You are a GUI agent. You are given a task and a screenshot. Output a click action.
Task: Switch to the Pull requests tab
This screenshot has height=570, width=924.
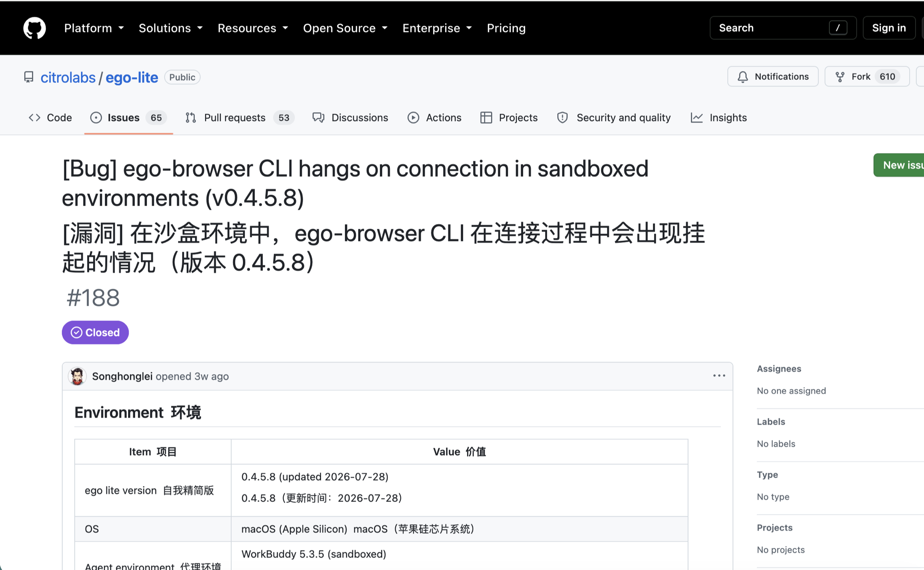click(x=240, y=117)
